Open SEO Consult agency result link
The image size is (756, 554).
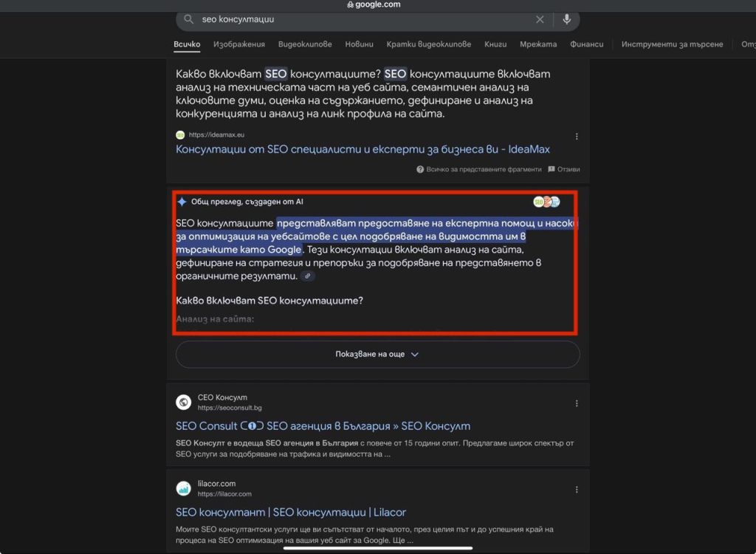(323, 426)
